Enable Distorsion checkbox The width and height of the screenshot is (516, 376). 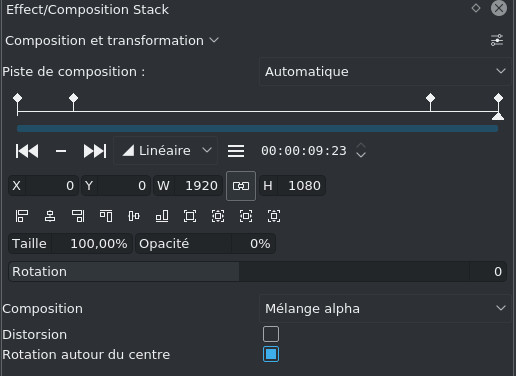point(271,334)
